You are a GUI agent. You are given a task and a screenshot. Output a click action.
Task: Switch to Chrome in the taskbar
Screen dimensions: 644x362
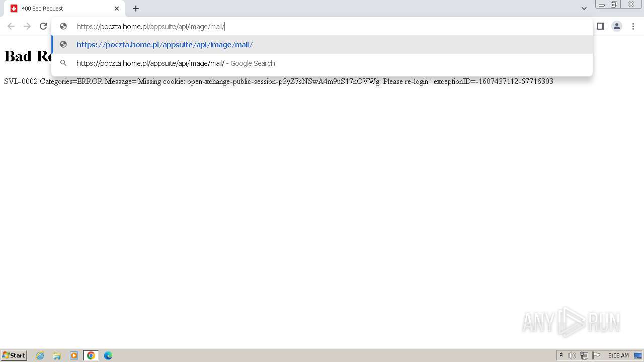[x=91, y=355]
